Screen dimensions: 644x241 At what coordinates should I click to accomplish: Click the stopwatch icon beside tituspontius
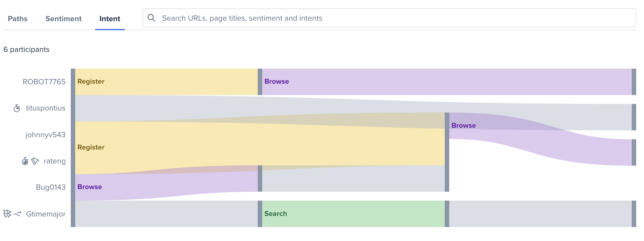(x=17, y=108)
